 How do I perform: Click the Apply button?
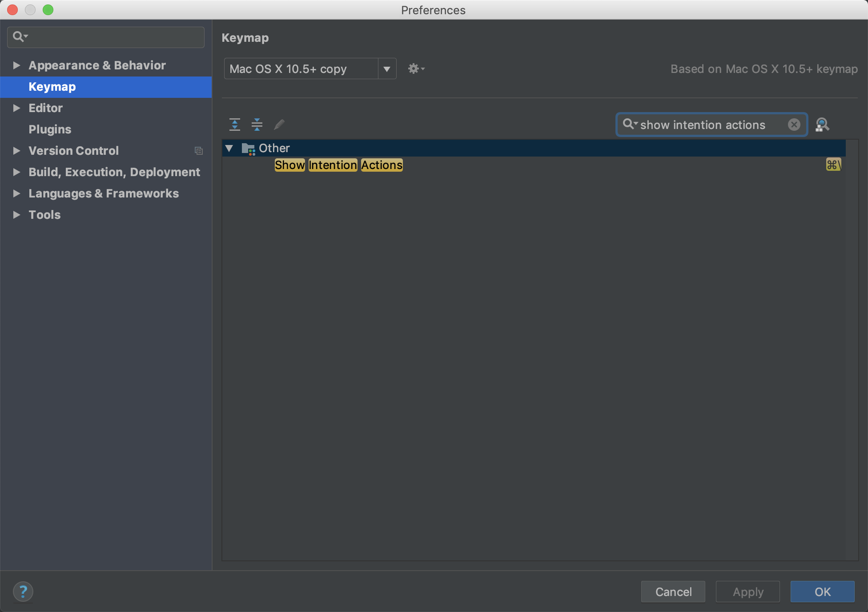click(748, 592)
